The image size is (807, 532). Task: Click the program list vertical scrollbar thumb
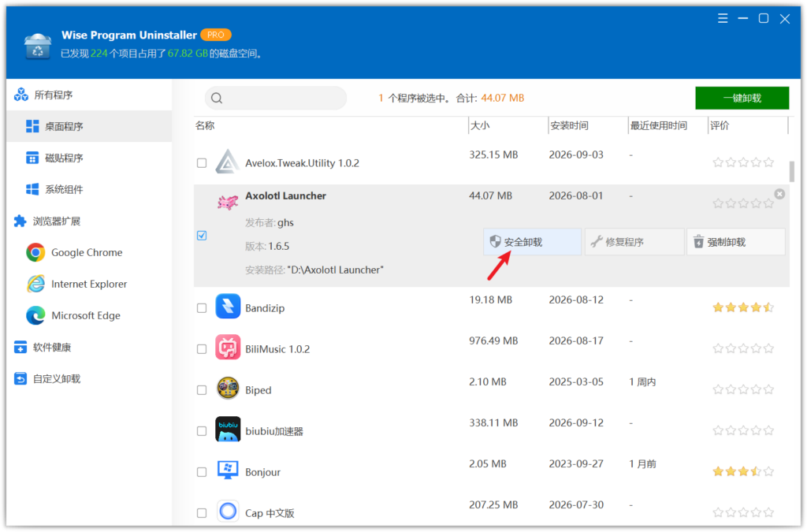(791, 171)
